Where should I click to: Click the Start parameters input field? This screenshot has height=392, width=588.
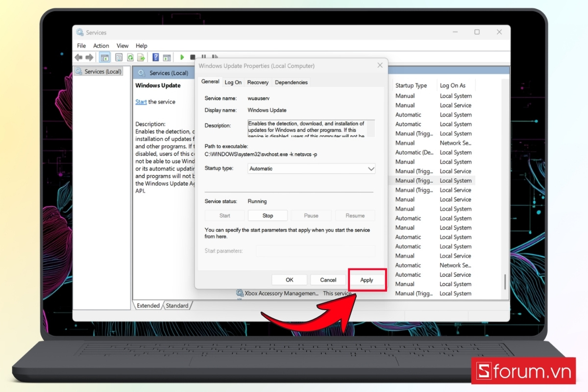pyautogui.click(x=316, y=251)
